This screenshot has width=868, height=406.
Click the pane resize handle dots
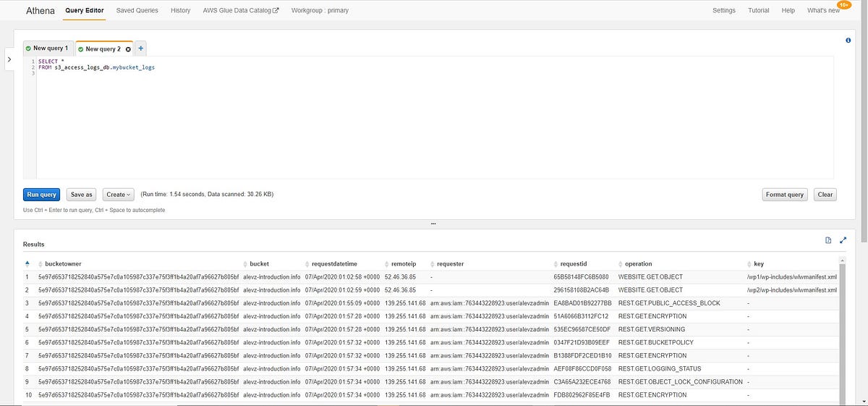(x=433, y=224)
